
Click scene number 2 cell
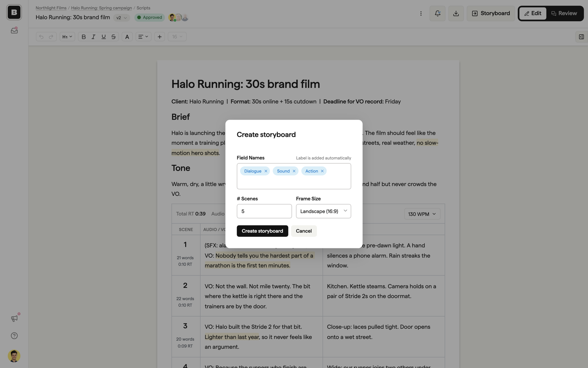coord(186,296)
